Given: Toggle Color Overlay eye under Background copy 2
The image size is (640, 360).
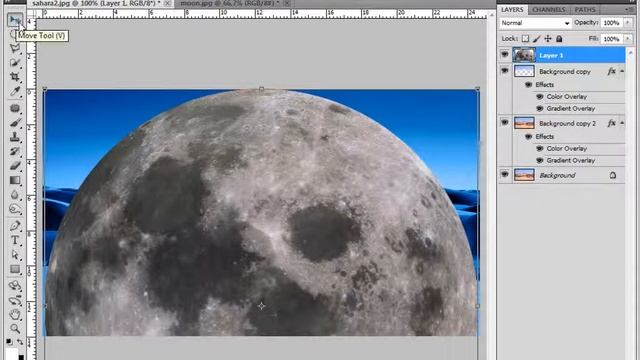Looking at the screenshot, I should click(x=539, y=149).
